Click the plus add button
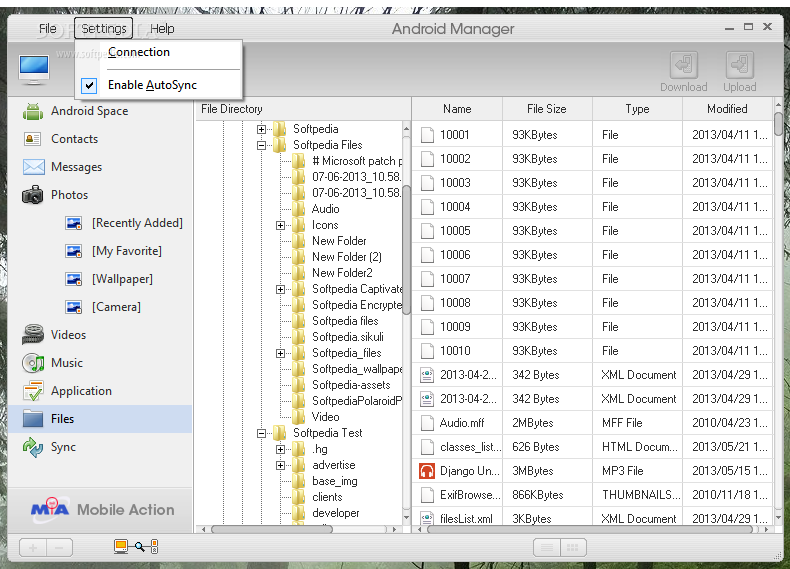This screenshot has width=790, height=569. [x=33, y=548]
